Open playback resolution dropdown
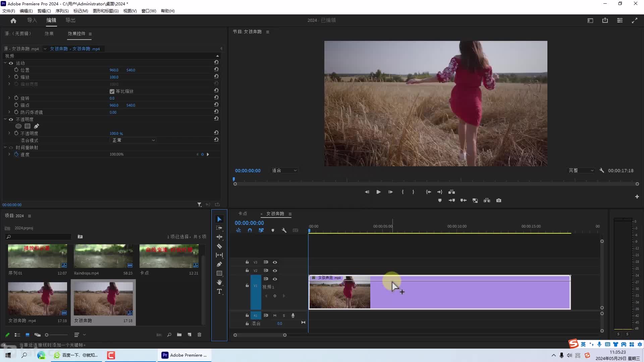The width and height of the screenshot is (644, 362). click(581, 170)
